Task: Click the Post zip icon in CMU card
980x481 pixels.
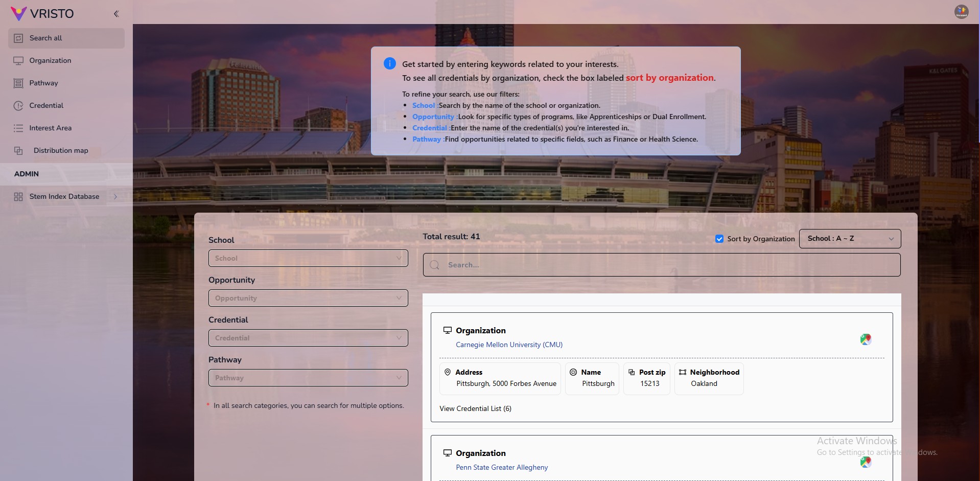Action: point(632,372)
